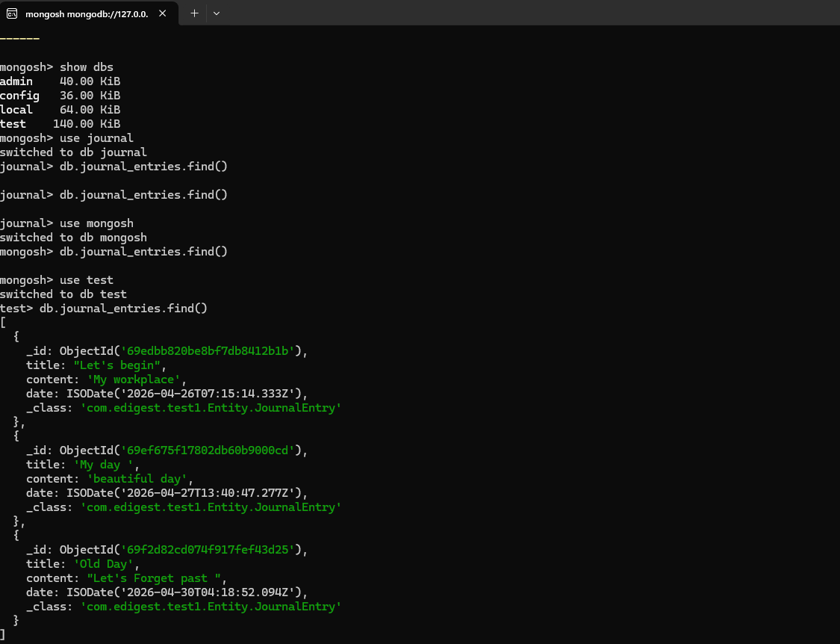Click the content "Let's Forget past "
Image resolution: width=840 pixels, height=644 pixels.
point(154,578)
